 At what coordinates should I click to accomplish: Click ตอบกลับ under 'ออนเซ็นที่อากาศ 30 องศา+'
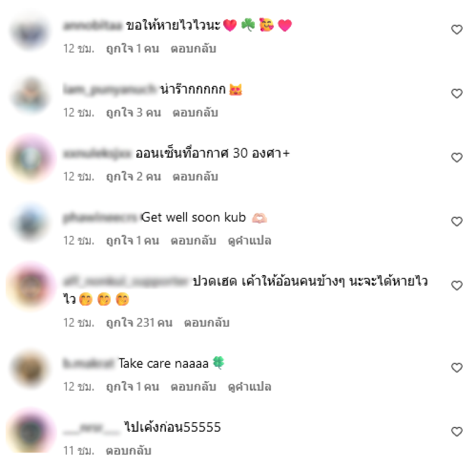coord(195,176)
